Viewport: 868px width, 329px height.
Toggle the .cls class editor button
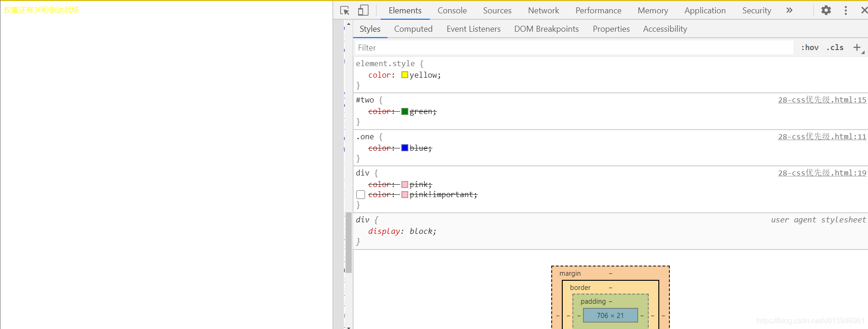tap(835, 47)
